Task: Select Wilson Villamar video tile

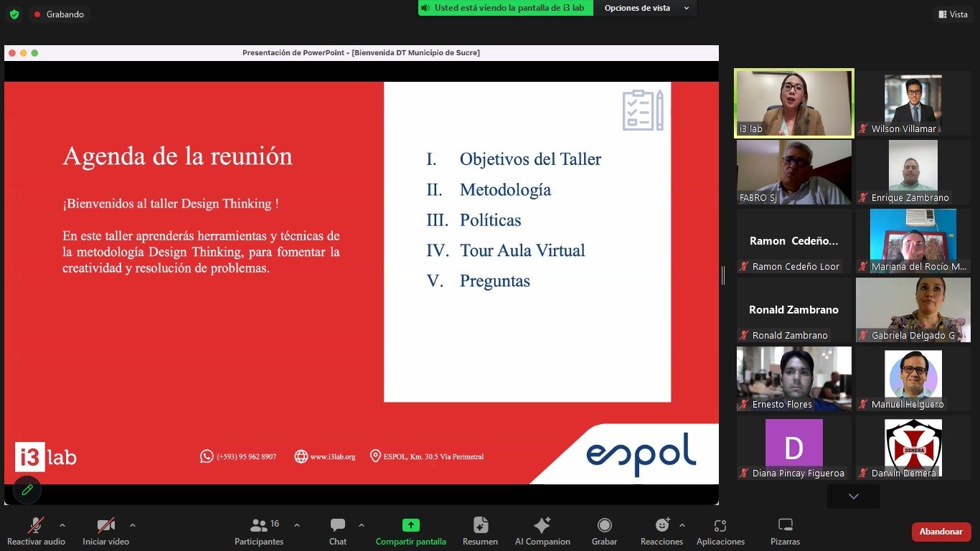Action: point(913,103)
